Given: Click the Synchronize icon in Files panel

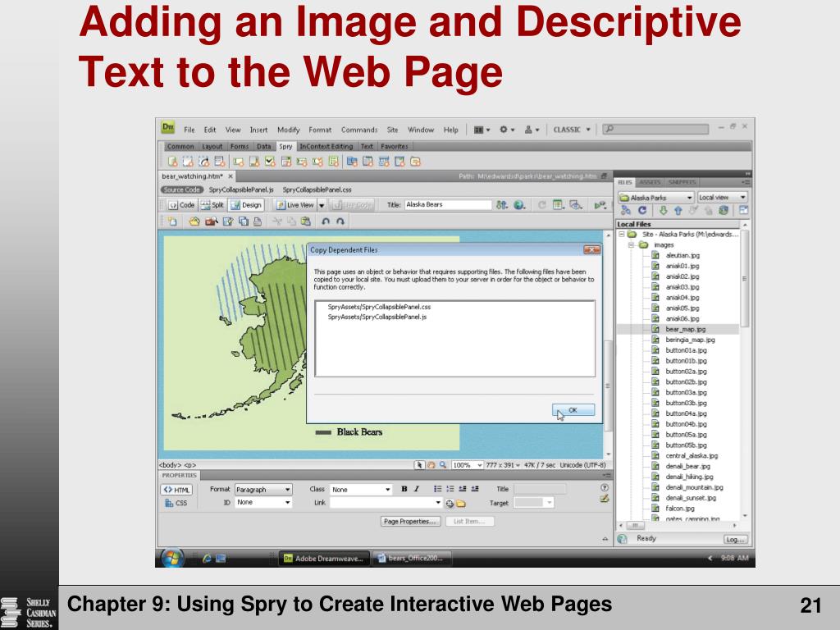Looking at the screenshot, I should pyautogui.click(x=724, y=211).
